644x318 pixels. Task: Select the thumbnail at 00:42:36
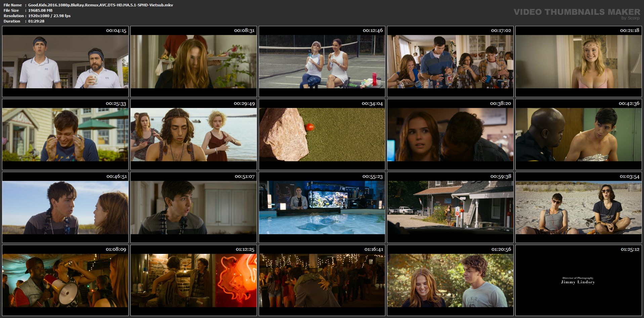578,134
